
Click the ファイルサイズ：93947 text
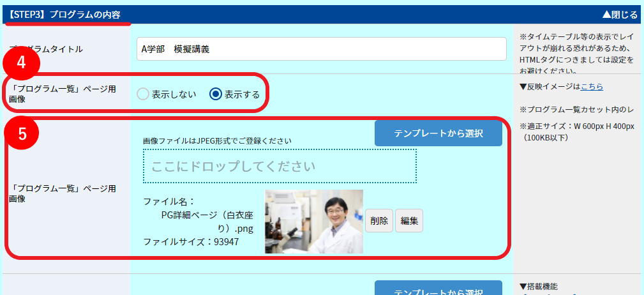(191, 242)
